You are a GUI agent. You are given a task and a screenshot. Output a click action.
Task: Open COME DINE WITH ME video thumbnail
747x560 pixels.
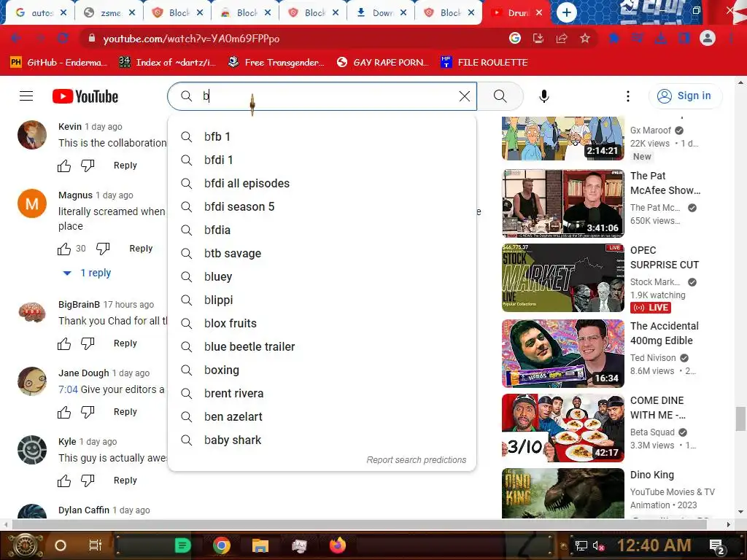pyautogui.click(x=563, y=427)
